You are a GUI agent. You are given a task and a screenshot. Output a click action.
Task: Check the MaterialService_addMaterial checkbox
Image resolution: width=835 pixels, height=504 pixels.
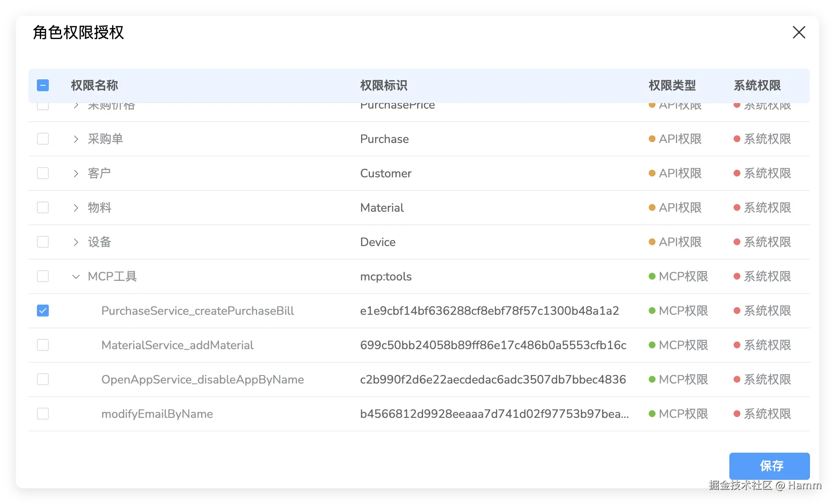[43, 345]
